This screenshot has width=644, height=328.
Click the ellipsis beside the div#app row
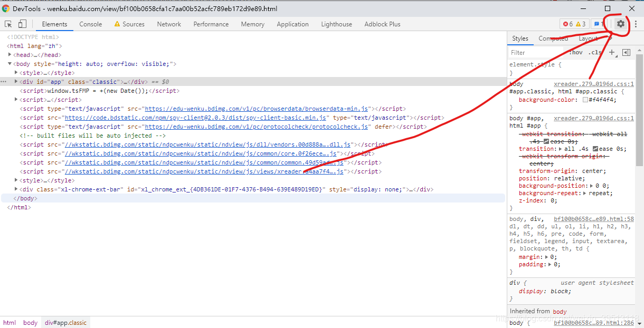[4, 82]
